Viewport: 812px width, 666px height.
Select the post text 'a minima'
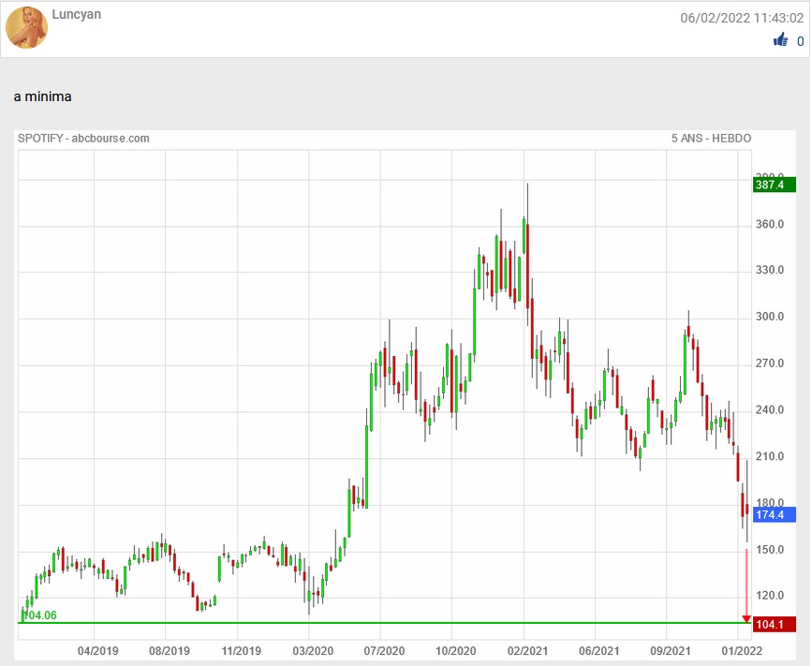[42, 96]
